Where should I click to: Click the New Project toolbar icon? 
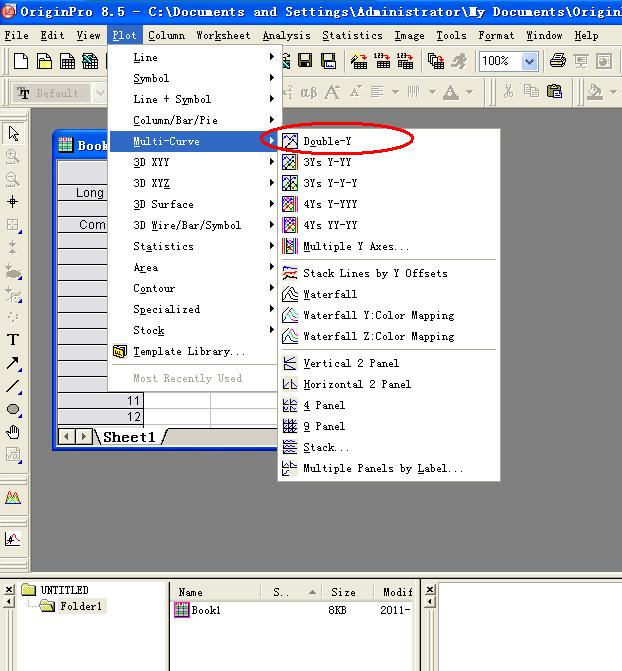[21, 61]
